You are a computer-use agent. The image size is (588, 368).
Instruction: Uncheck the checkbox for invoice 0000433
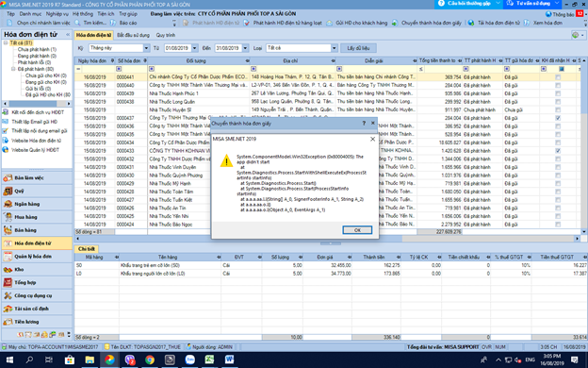558,151
